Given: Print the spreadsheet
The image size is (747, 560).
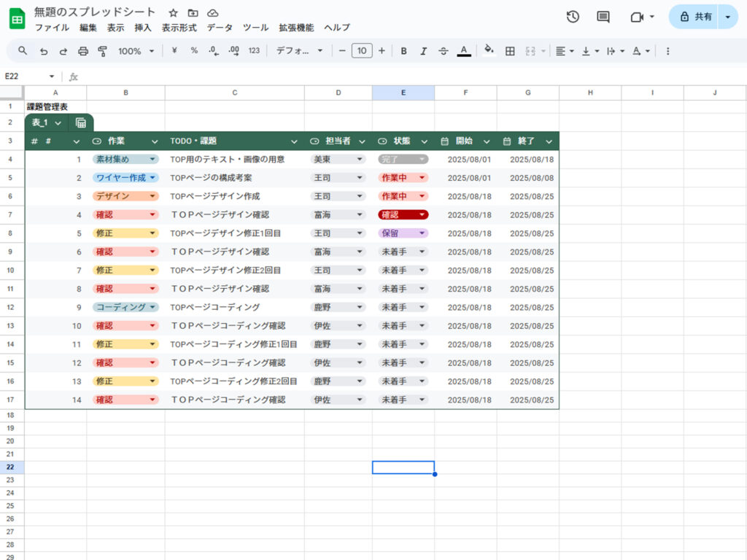Looking at the screenshot, I should (83, 51).
